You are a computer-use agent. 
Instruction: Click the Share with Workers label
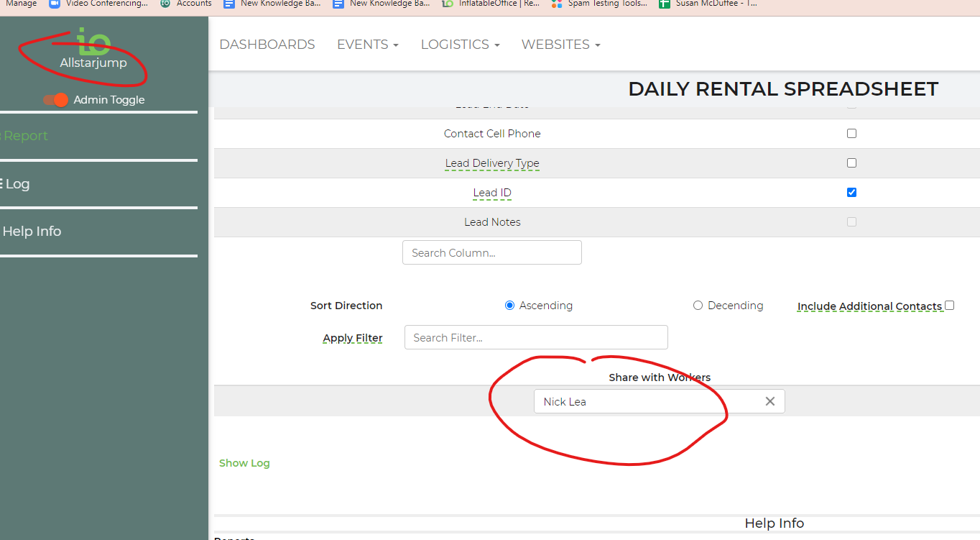(x=660, y=377)
